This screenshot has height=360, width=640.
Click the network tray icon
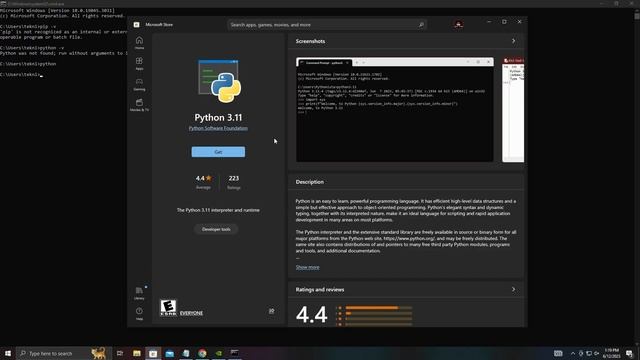click(x=589, y=353)
